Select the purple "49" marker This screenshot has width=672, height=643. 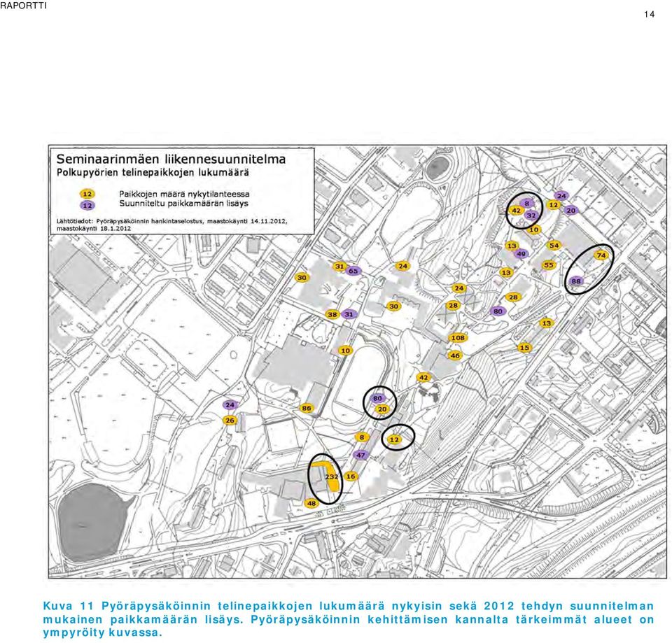coord(521,253)
